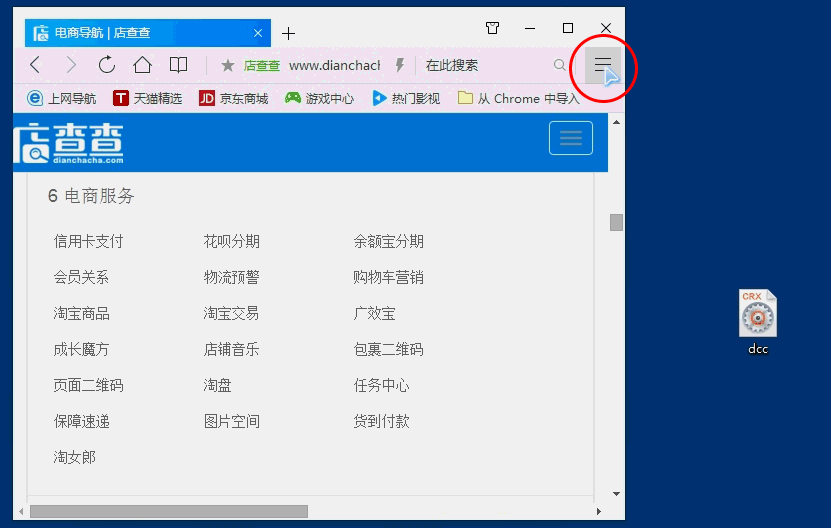Click the vertical scrollbar thumb
The width and height of the screenshot is (831, 528).
pos(616,223)
